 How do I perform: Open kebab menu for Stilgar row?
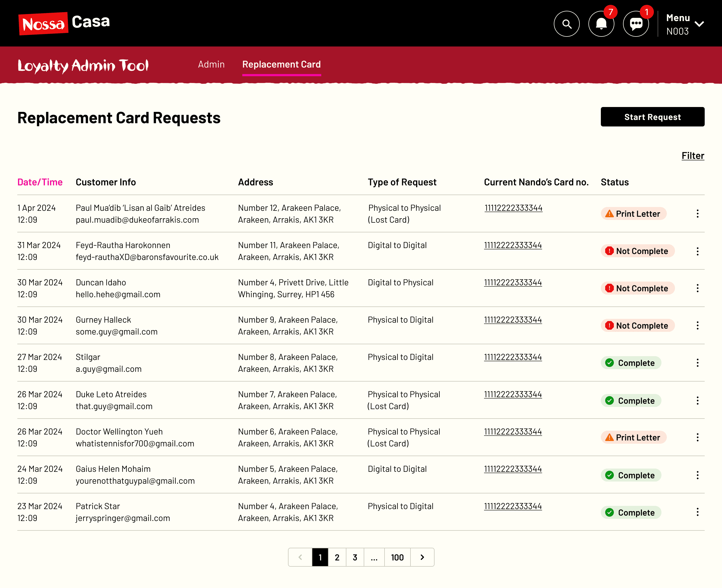pyautogui.click(x=697, y=363)
